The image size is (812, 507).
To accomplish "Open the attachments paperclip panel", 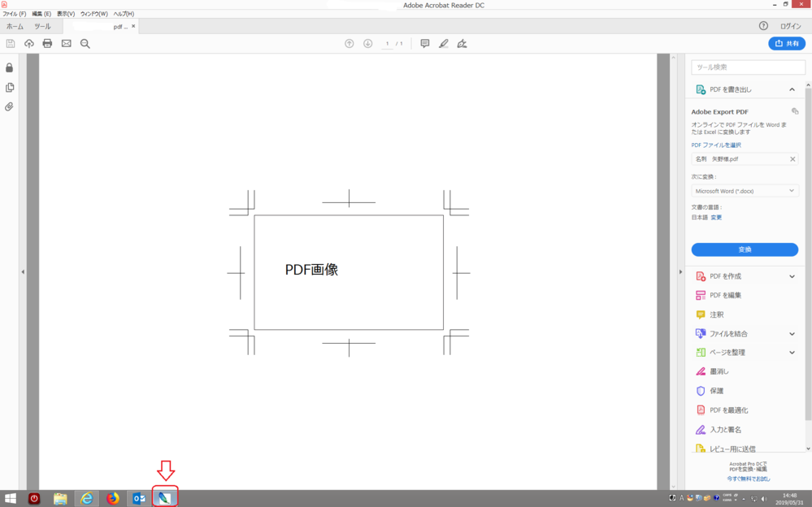I will click(x=10, y=106).
